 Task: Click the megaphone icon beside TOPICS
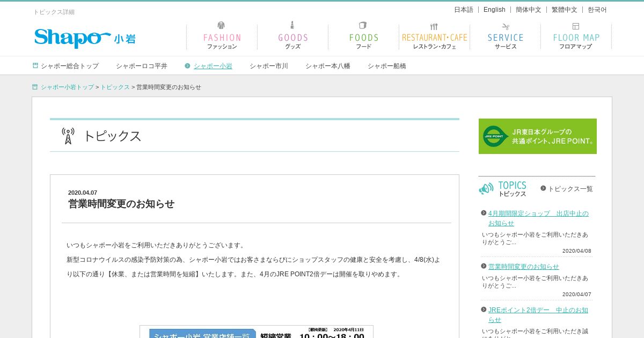click(486, 188)
